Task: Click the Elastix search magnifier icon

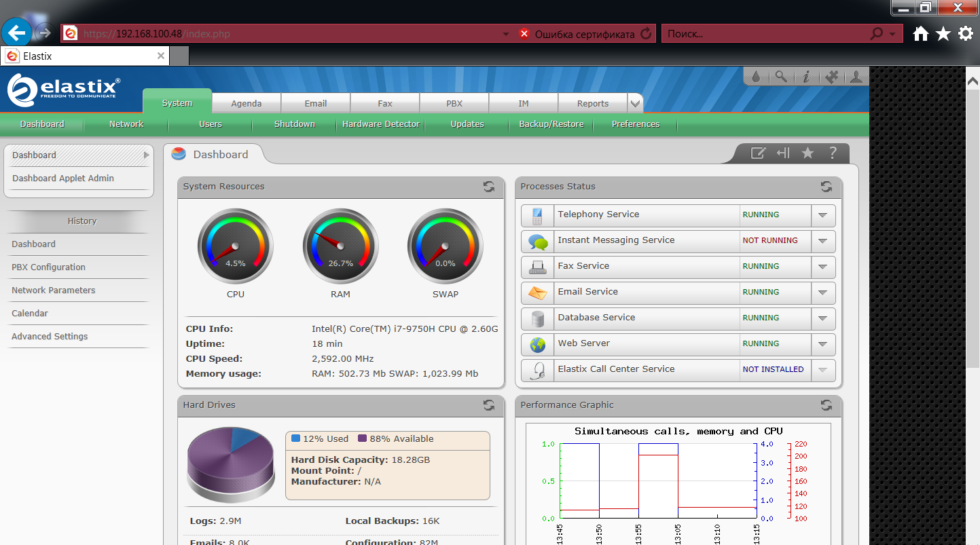Action: click(781, 77)
